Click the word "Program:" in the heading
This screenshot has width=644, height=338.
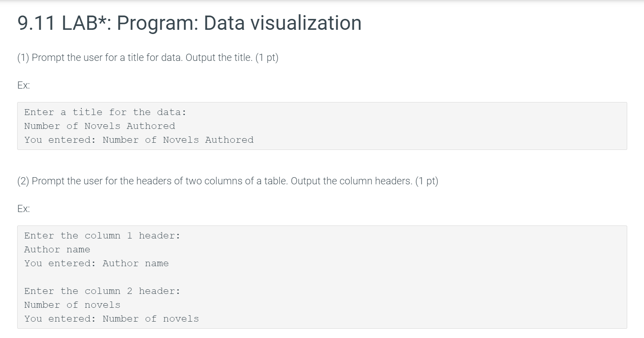coord(156,23)
